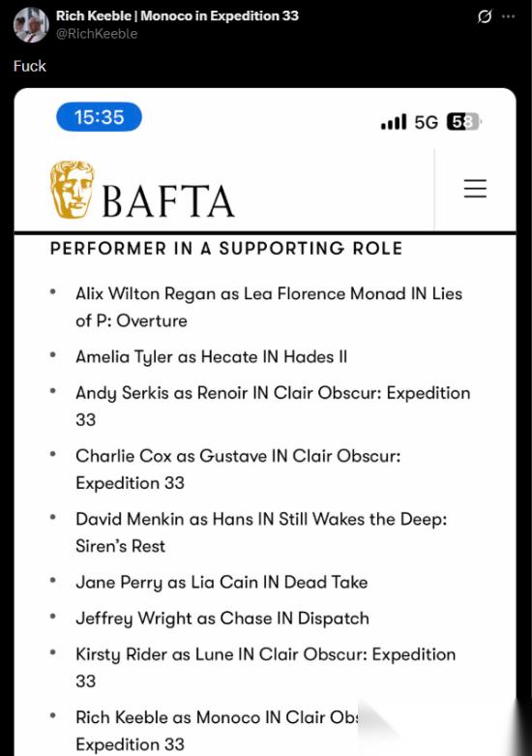Open the three-dot more options menu

coord(509,16)
